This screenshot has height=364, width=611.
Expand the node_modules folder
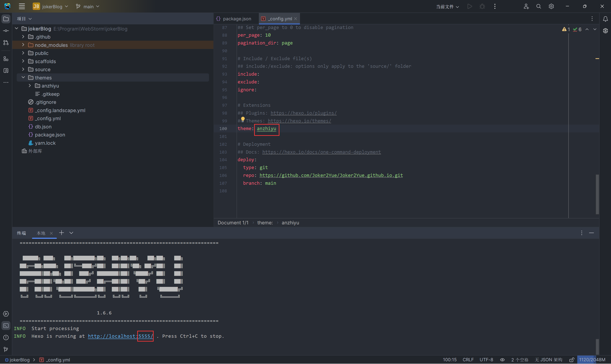tap(23, 45)
